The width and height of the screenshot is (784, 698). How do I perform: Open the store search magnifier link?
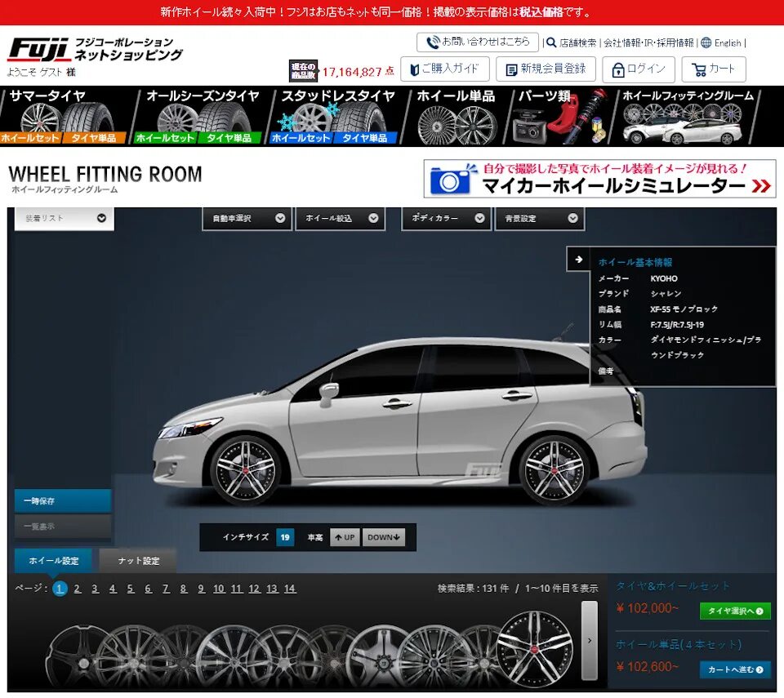(x=571, y=43)
